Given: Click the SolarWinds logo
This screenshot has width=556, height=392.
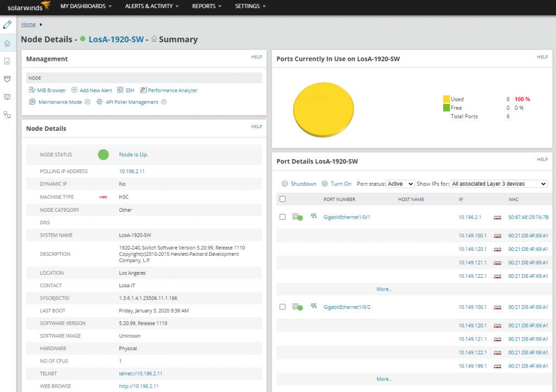Looking at the screenshot, I should (x=29, y=7).
